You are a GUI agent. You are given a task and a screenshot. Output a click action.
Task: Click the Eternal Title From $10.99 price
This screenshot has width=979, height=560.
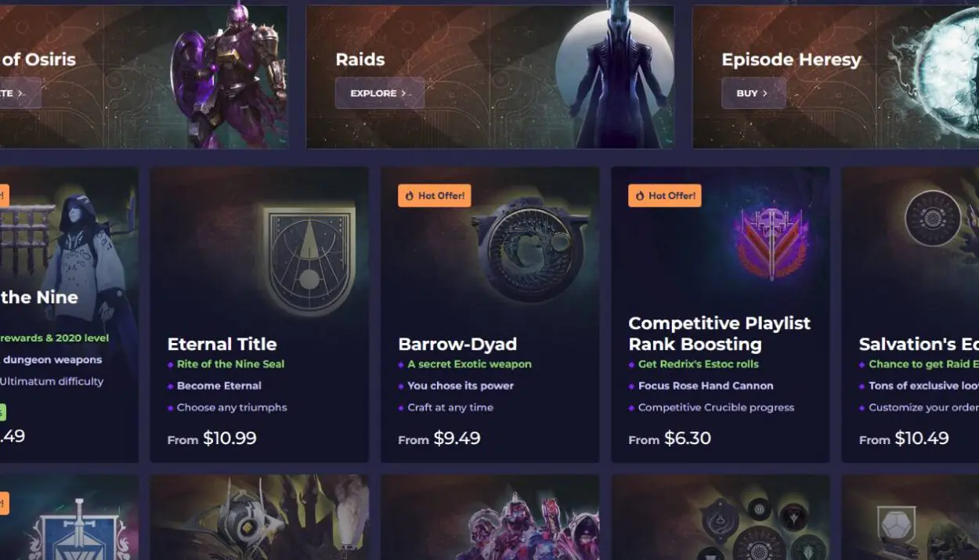pos(211,439)
